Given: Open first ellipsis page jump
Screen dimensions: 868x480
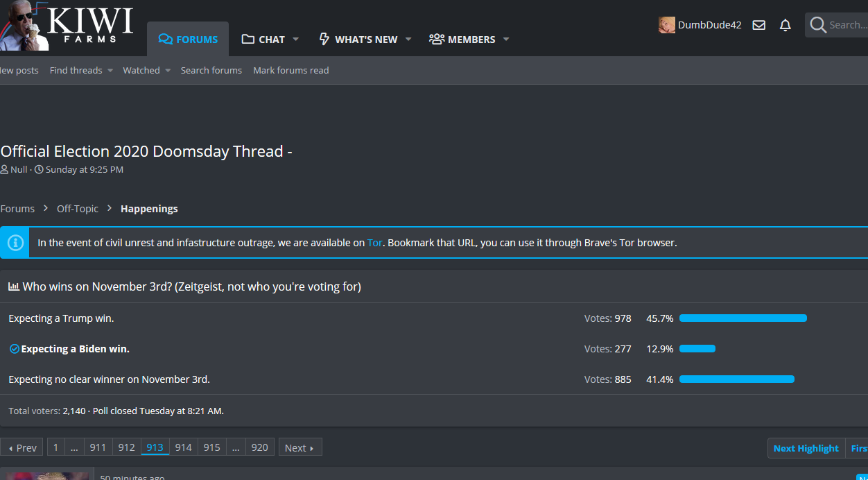Looking at the screenshot, I should click(x=74, y=447).
